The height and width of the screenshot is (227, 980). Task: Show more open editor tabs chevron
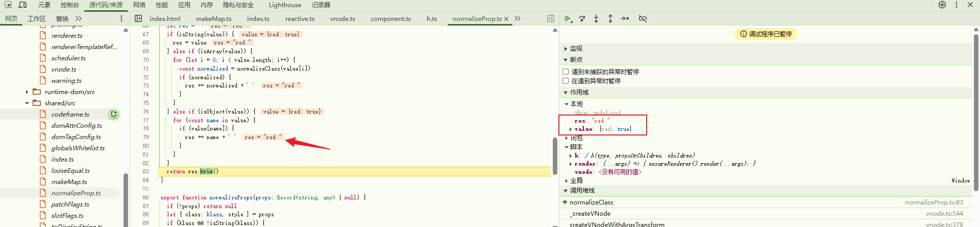point(518,18)
